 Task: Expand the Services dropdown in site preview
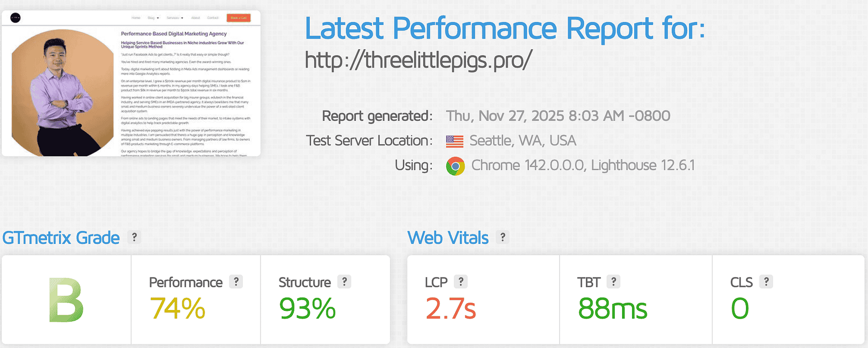175,18
